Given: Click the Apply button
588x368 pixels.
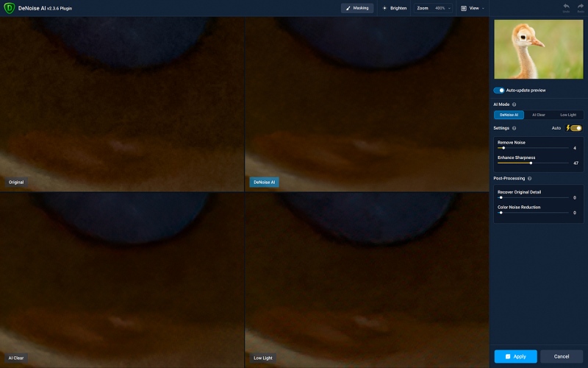Looking at the screenshot, I should tap(516, 356).
